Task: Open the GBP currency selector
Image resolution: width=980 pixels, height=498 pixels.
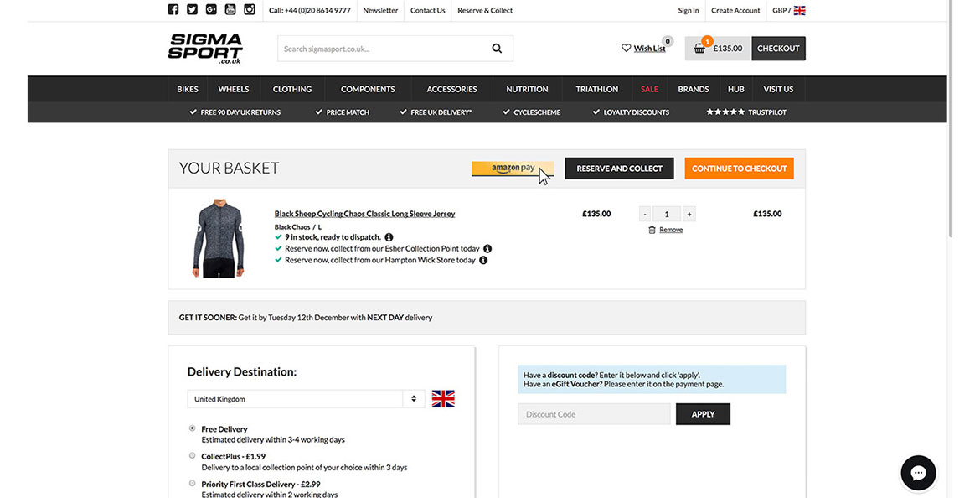Action: [x=789, y=11]
